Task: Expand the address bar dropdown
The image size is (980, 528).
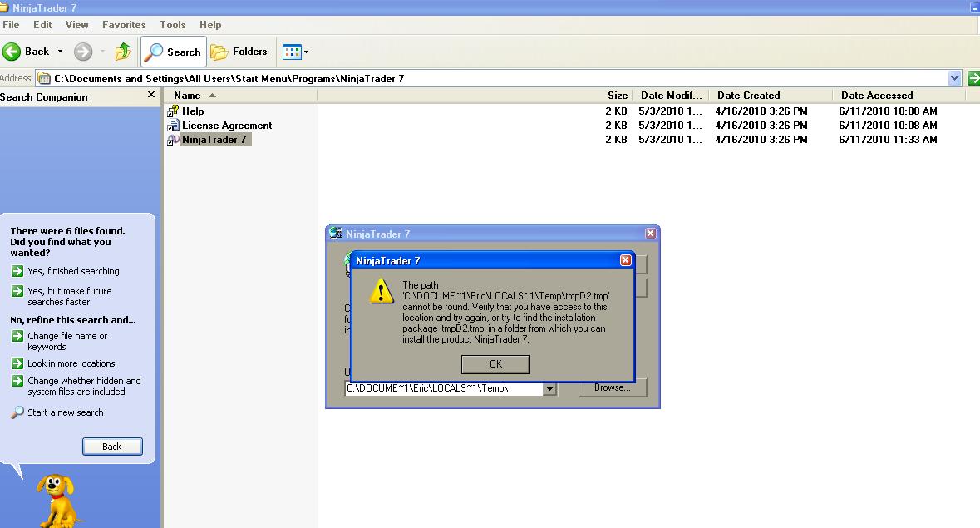Action: tap(954, 79)
